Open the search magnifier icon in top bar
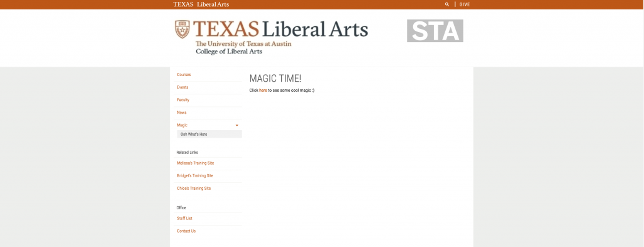This screenshot has height=247, width=644. [x=447, y=4]
